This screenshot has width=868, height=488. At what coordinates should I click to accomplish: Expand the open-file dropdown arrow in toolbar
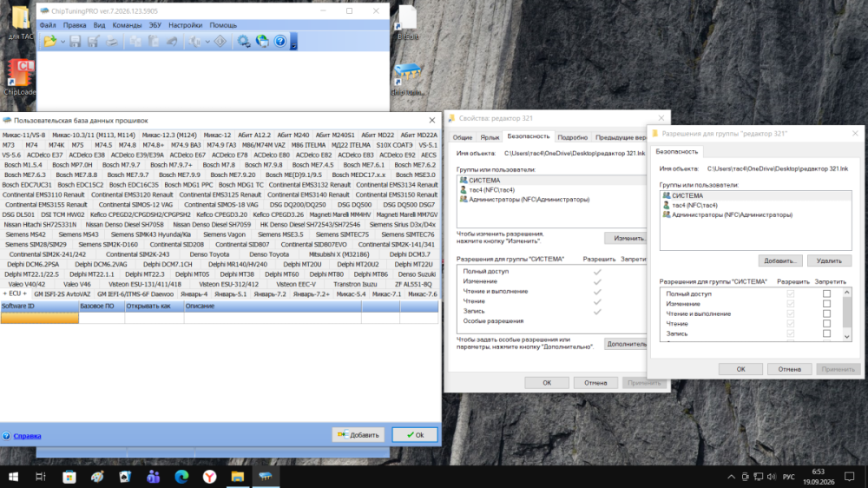pyautogui.click(x=62, y=42)
